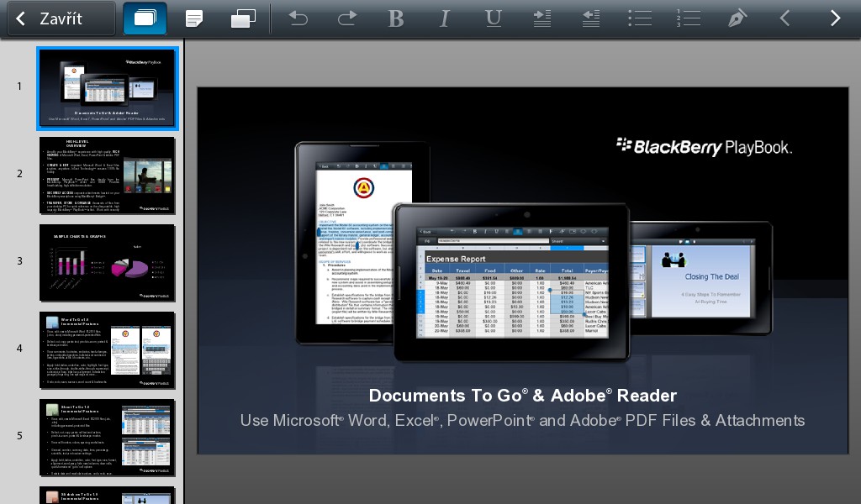Select slide 1 thumbnail

pyautogui.click(x=108, y=88)
